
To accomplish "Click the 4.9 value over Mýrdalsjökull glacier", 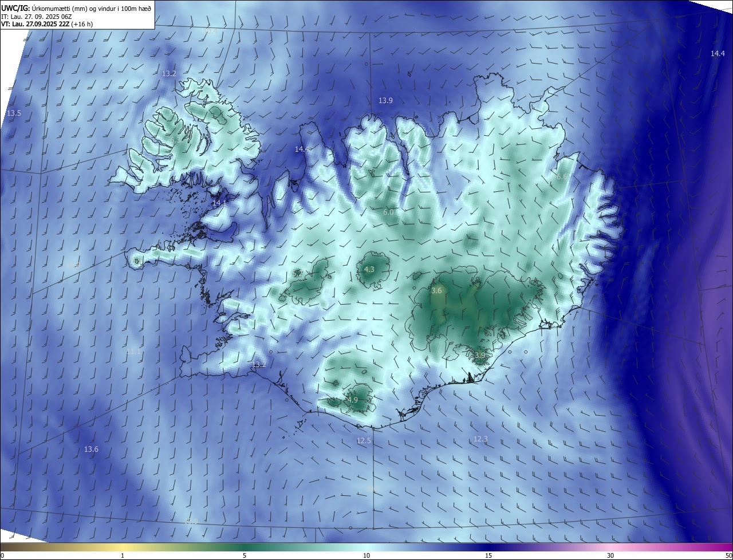I will coord(353,400).
